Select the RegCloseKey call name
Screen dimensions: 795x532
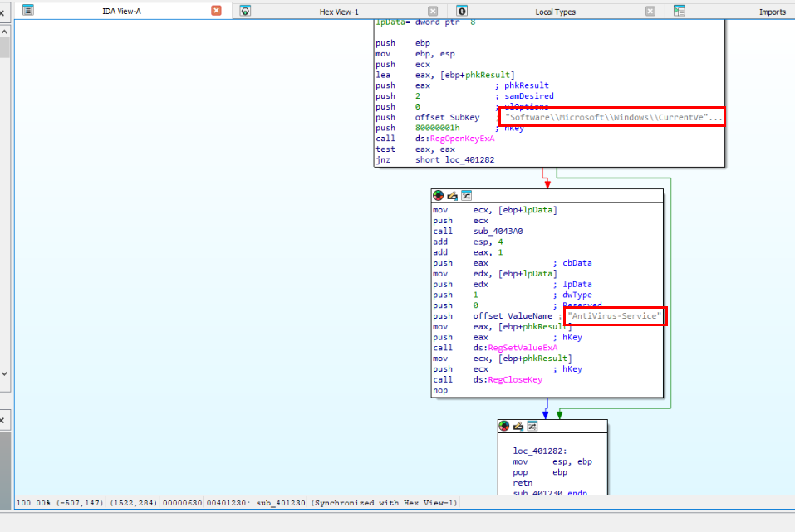515,380
